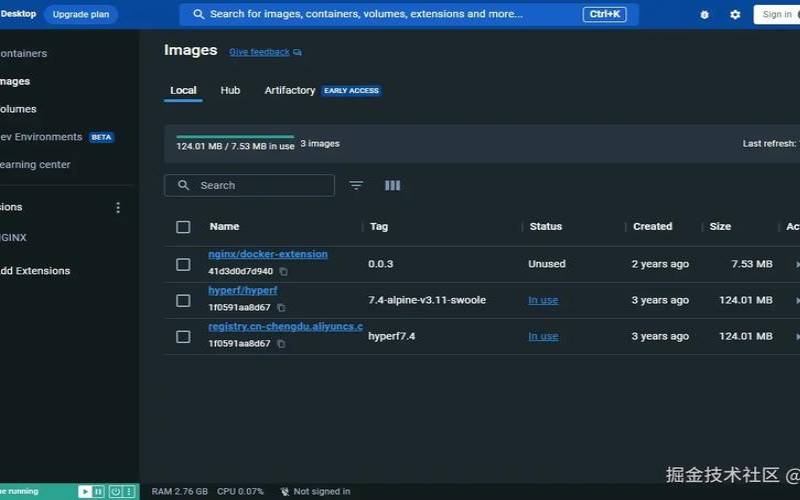This screenshot has height=500, width=800.
Task: Click the 0.0.3 tag cell
Action: click(x=381, y=264)
